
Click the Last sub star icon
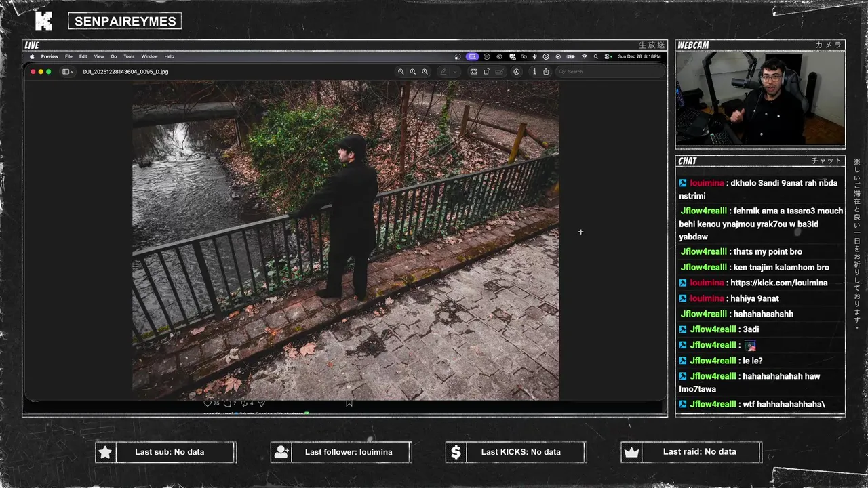point(105,452)
